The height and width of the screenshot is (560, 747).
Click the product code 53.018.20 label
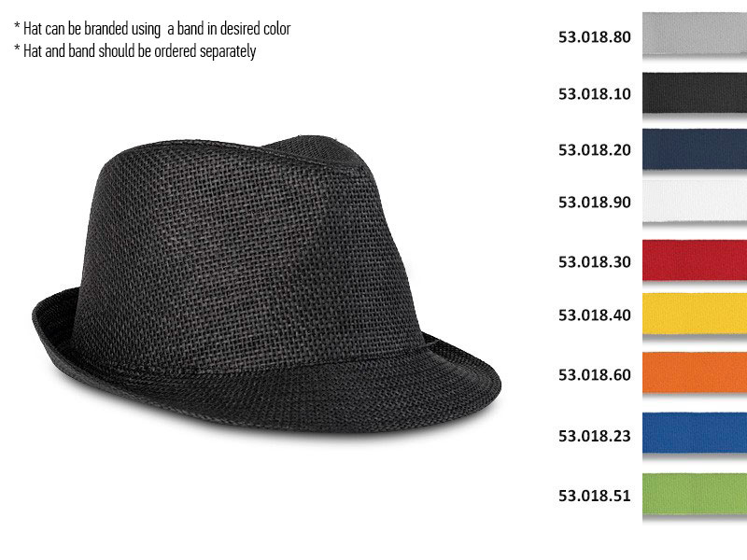pyautogui.click(x=595, y=150)
